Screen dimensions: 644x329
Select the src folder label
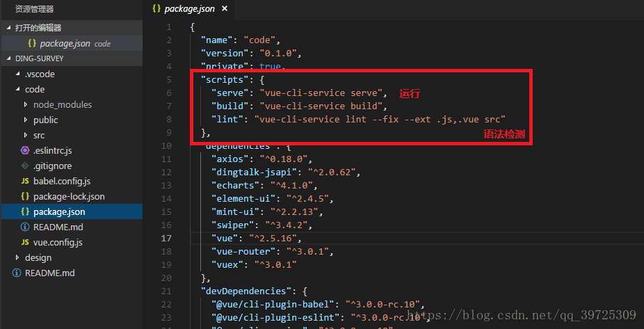pyautogui.click(x=39, y=135)
